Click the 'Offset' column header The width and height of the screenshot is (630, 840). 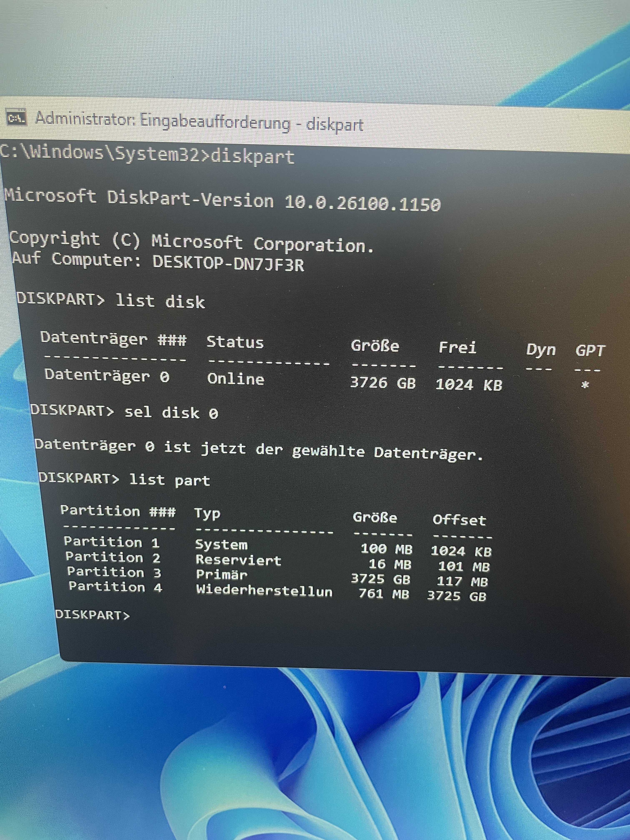pyautogui.click(x=459, y=520)
